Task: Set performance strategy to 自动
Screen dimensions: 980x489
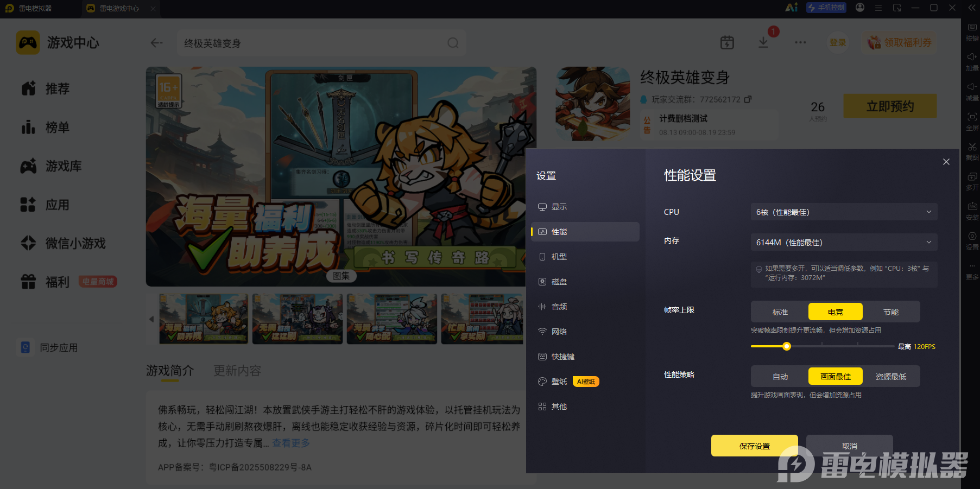Action: pos(780,377)
